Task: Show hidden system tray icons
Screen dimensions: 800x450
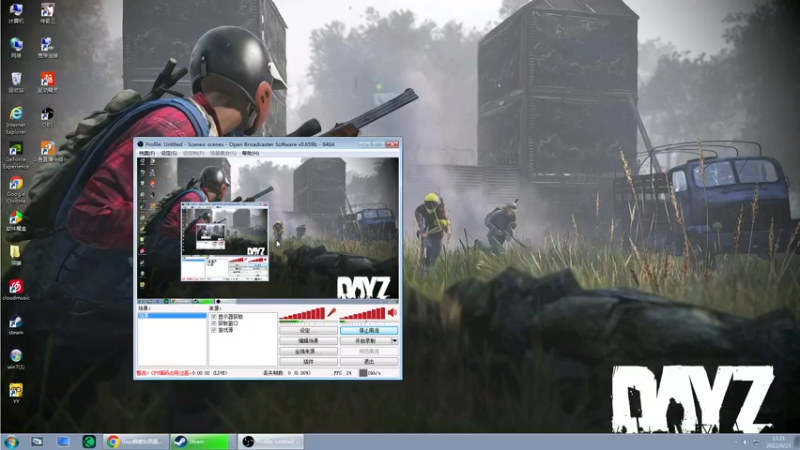Action: [736, 442]
